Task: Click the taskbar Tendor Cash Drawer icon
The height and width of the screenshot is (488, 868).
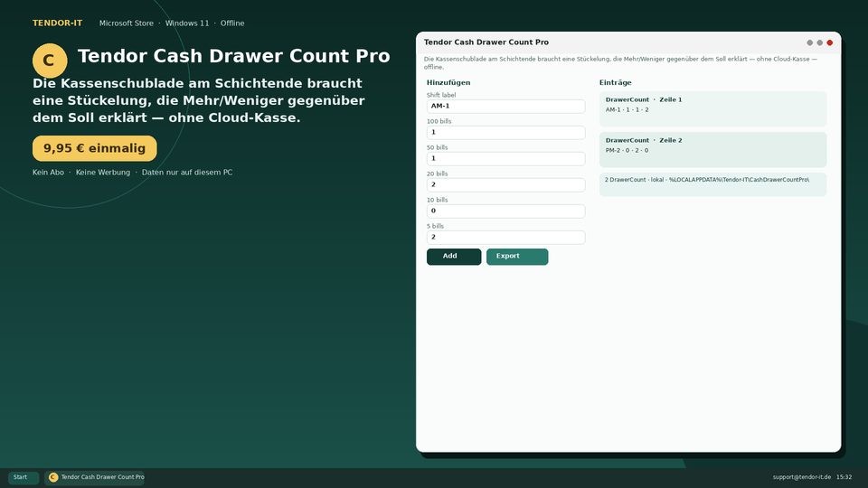Action: tap(53, 477)
